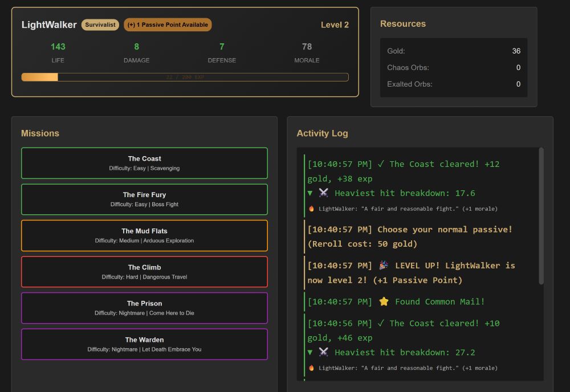The image size is (570, 392).
Task: Click the 'Choose your normal passive!' log entry
Action: (x=421, y=236)
